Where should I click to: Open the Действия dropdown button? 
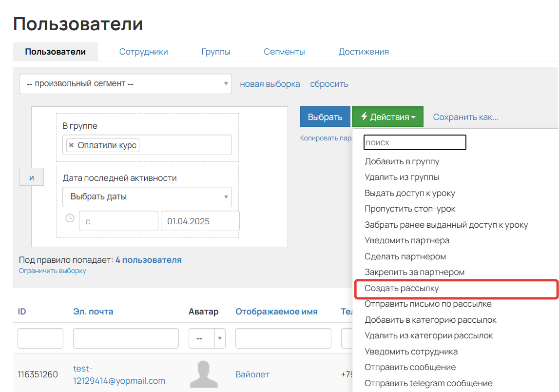click(x=387, y=117)
